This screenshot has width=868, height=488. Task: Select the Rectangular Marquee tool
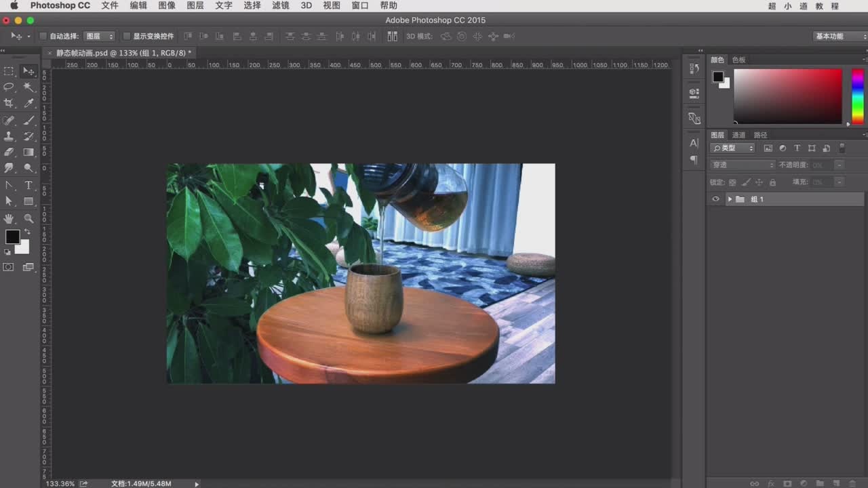point(9,71)
